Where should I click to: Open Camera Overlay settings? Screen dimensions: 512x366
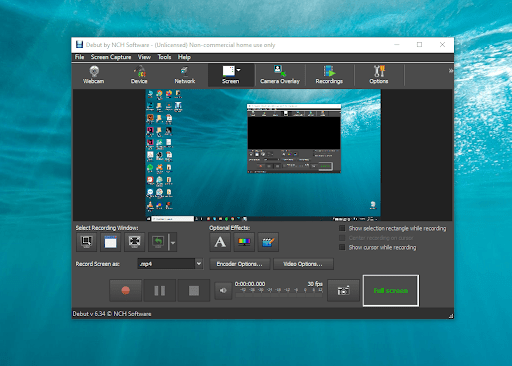click(x=280, y=75)
